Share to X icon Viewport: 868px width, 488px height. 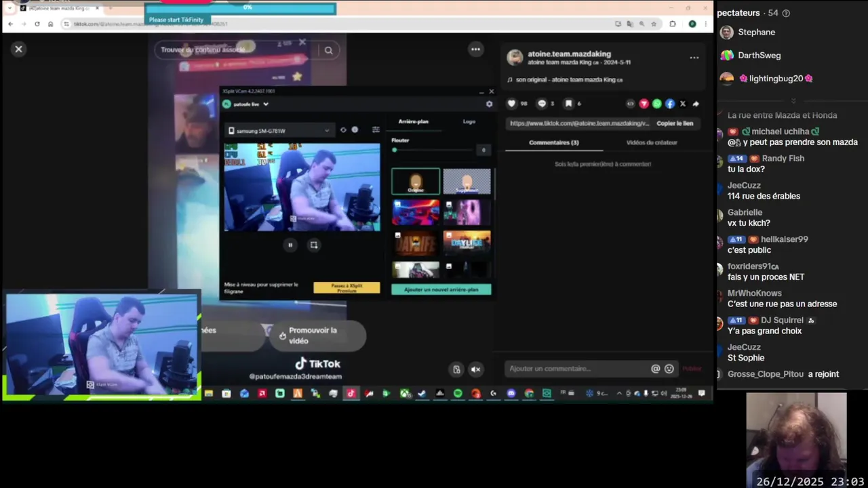tap(683, 104)
